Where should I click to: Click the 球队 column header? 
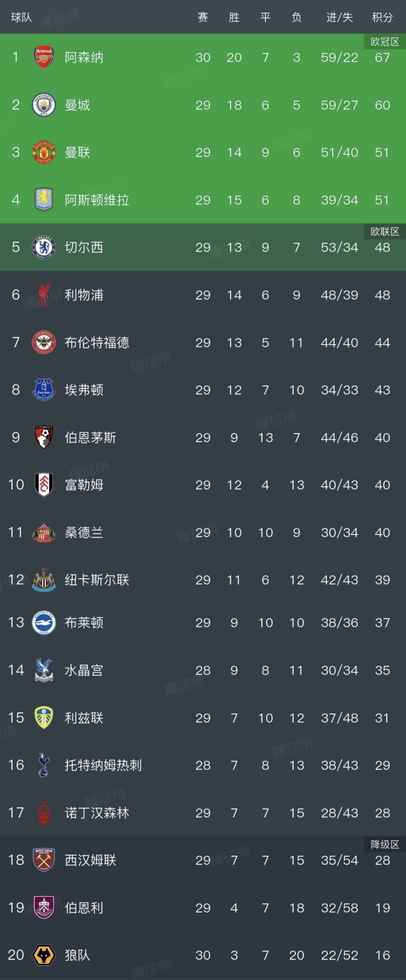click(21, 17)
